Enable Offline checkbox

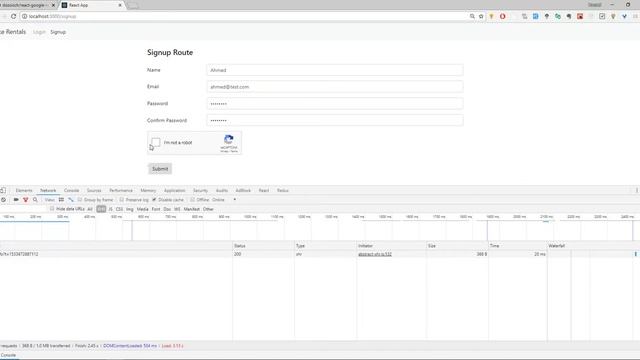pos(192,200)
